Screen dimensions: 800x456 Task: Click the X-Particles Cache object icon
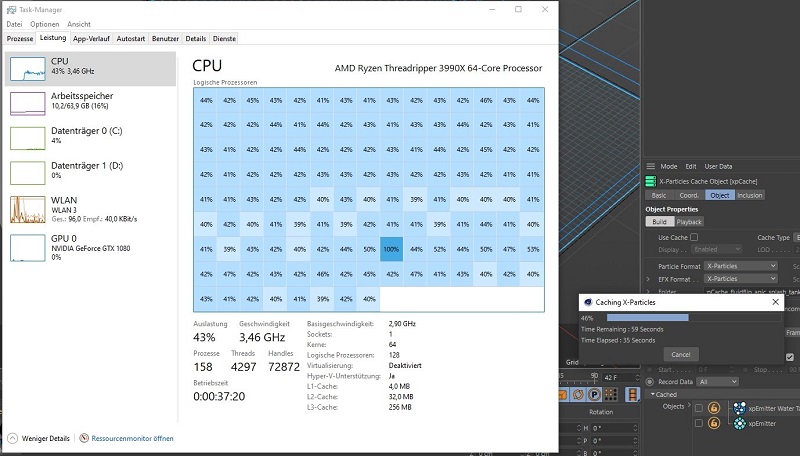point(649,180)
